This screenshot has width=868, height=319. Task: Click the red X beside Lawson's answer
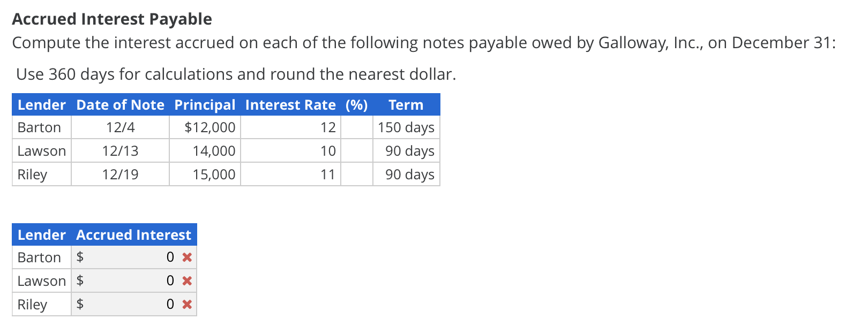[x=187, y=280]
